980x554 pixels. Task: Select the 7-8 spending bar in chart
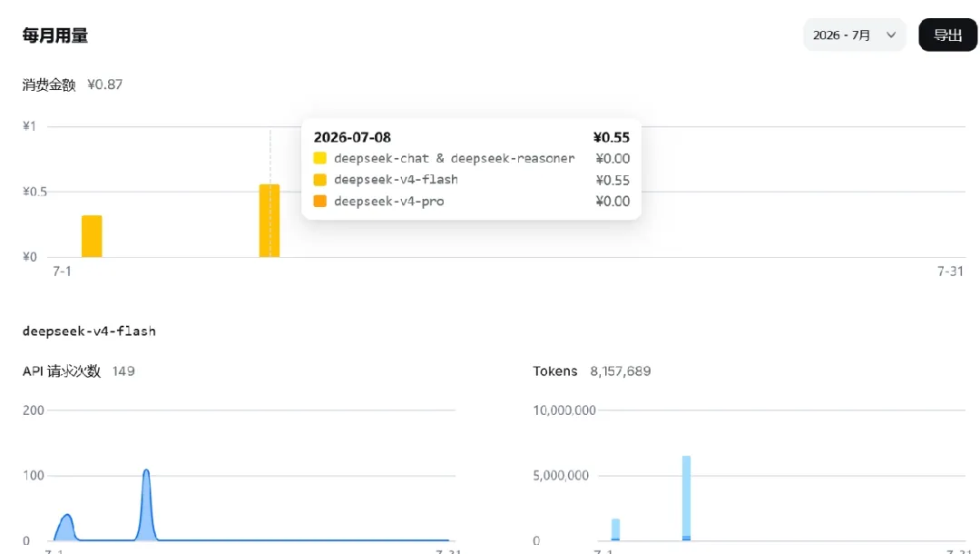[x=269, y=221]
